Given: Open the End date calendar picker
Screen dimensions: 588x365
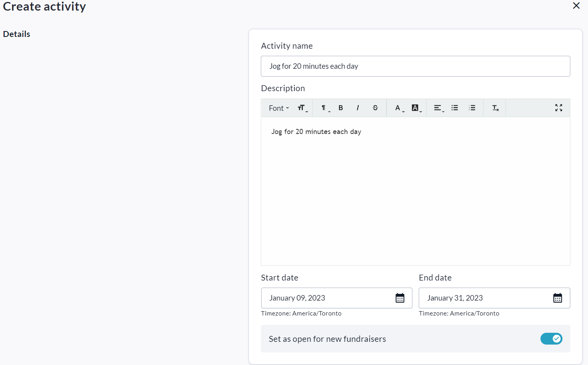Looking at the screenshot, I should point(557,298).
